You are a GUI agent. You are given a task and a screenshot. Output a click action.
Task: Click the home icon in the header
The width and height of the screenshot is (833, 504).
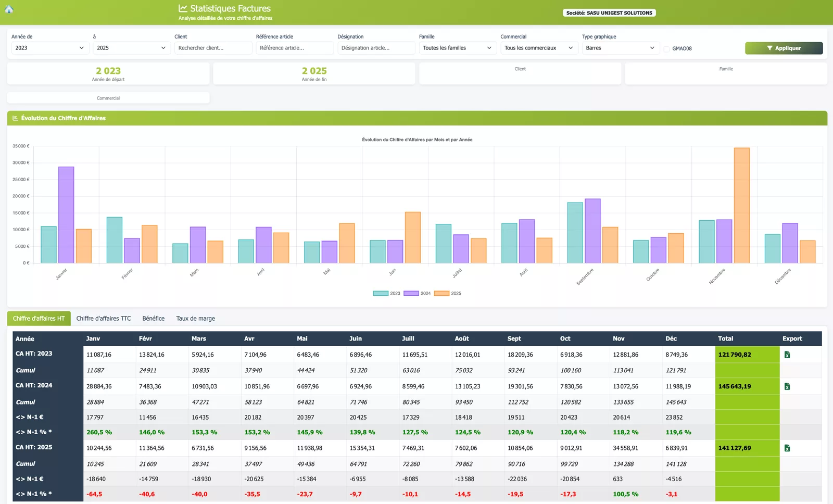(9, 9)
